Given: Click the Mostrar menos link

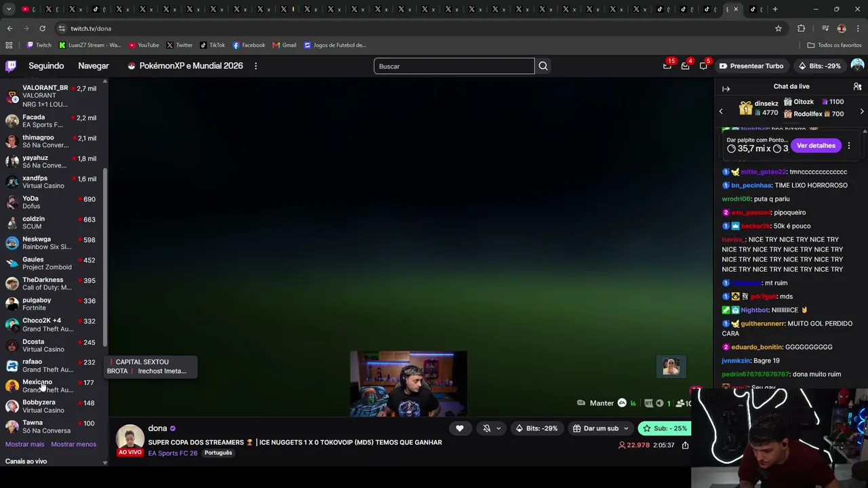Looking at the screenshot, I should point(73,445).
